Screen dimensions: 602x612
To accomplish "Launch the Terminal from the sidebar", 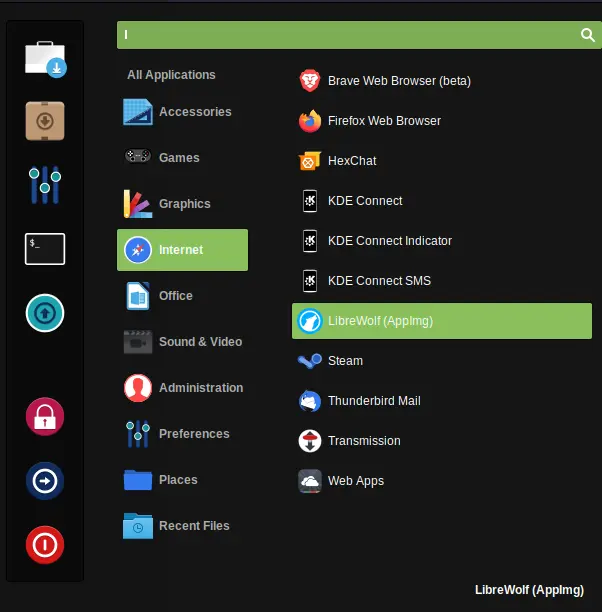I will pyautogui.click(x=45, y=249).
